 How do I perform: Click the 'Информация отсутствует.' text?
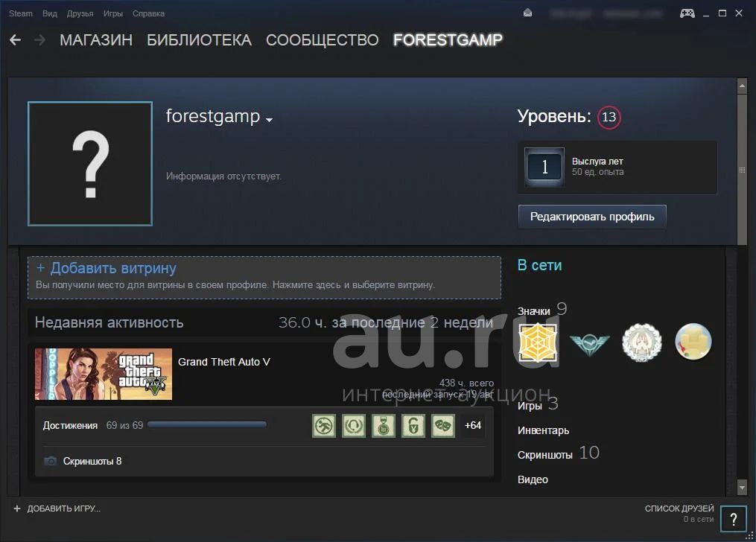tap(223, 176)
